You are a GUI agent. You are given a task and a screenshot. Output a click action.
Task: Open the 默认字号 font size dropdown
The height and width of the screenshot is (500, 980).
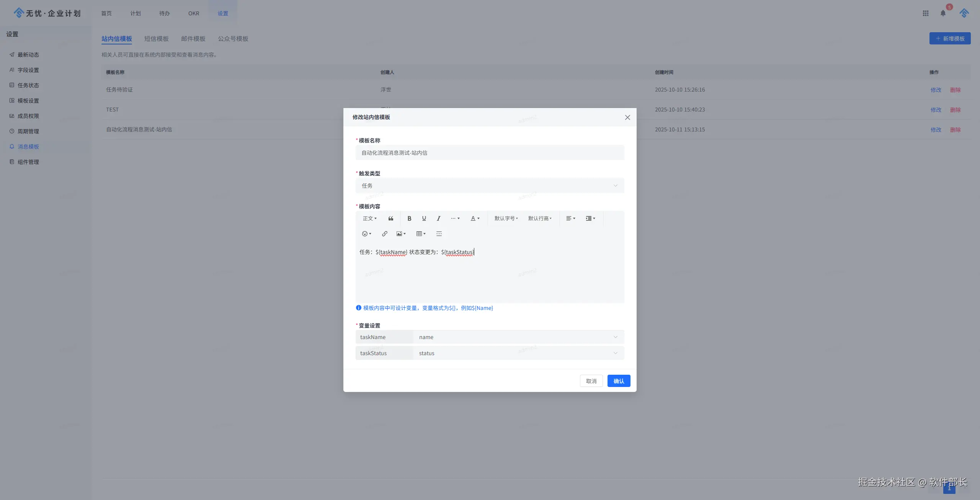coord(506,218)
